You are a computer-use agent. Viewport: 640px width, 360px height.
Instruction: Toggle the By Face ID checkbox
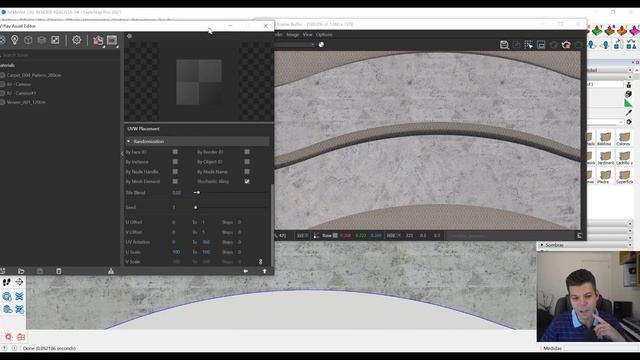click(175, 152)
